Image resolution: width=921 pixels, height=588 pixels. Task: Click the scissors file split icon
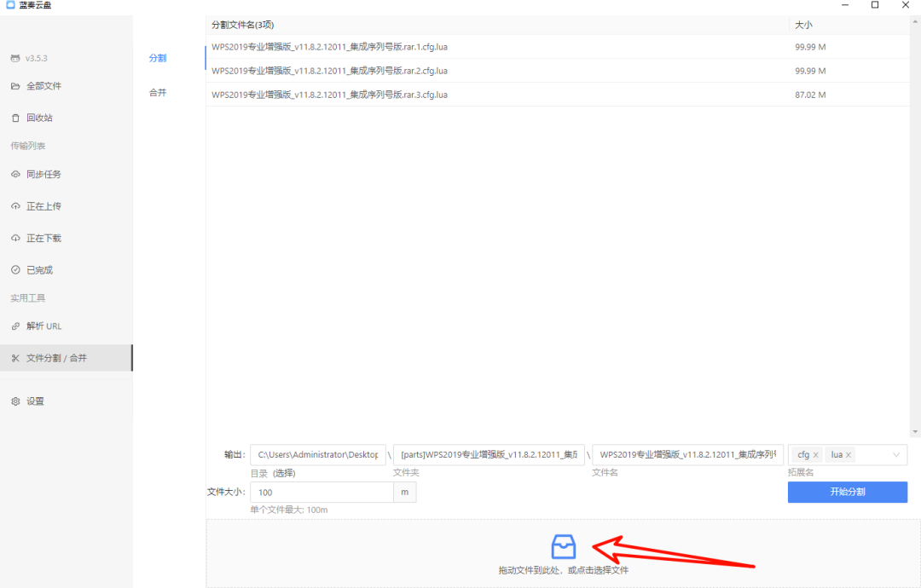point(15,358)
